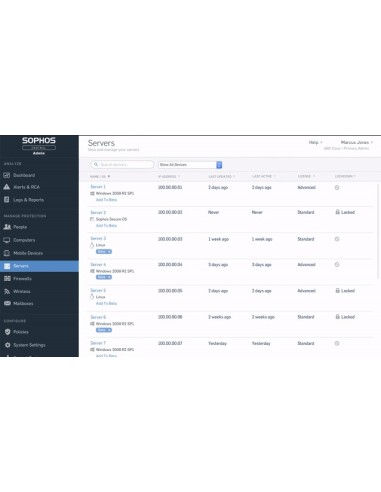Open the Server 1 link
This screenshot has height=492, width=381.
tap(98, 187)
